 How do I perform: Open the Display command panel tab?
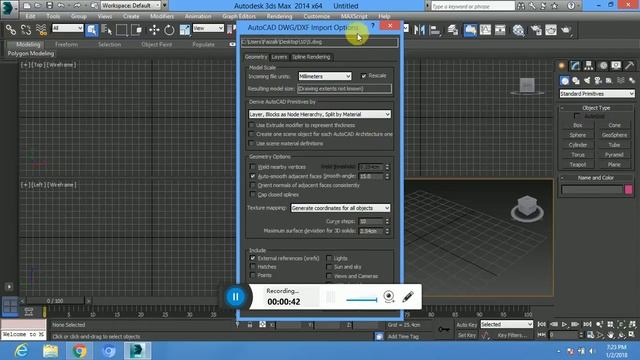[616, 66]
